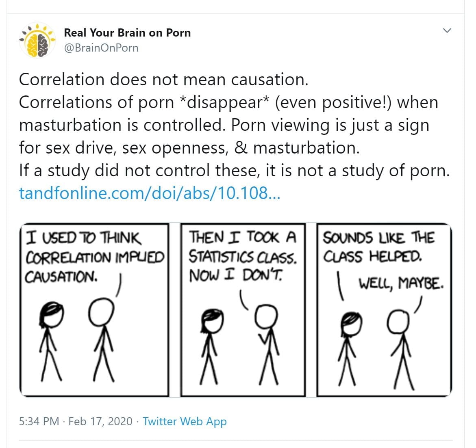Image resolution: width=476 pixels, height=448 pixels.
Task: Open the Real Your Brain on Porn profile name
Action: coord(127,32)
